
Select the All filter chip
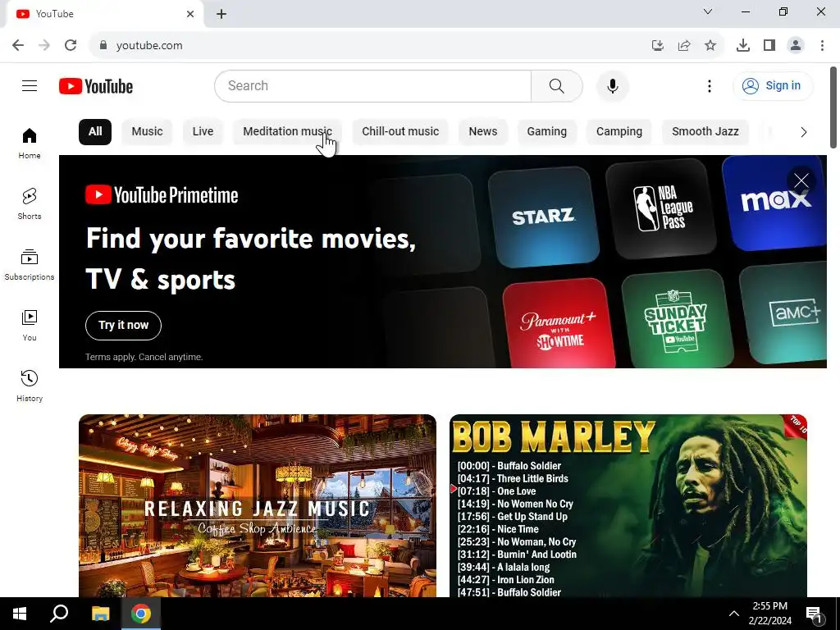tap(95, 132)
